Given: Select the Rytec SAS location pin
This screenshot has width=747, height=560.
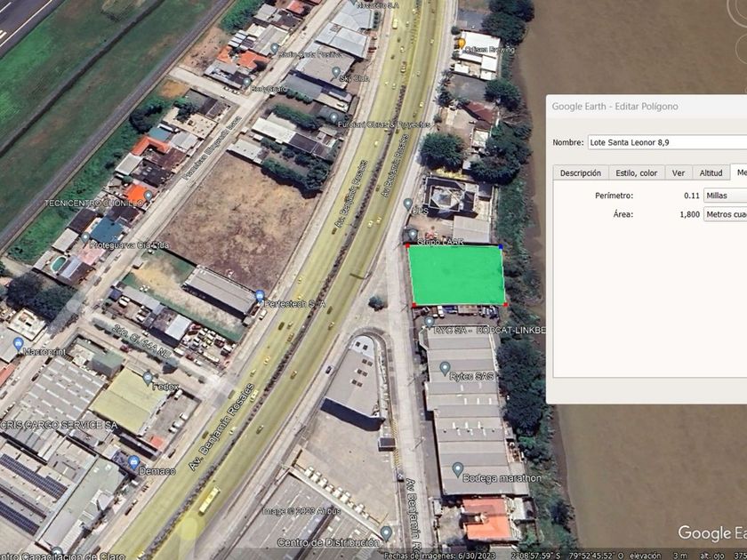Looking at the screenshot, I should click(445, 368).
